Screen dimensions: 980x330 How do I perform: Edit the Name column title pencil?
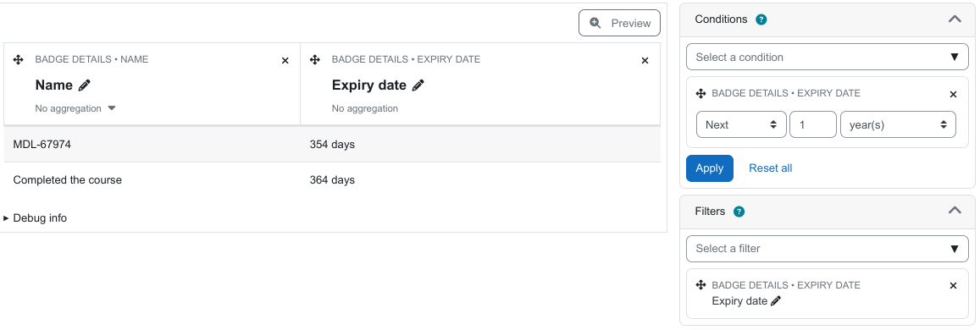click(x=85, y=85)
